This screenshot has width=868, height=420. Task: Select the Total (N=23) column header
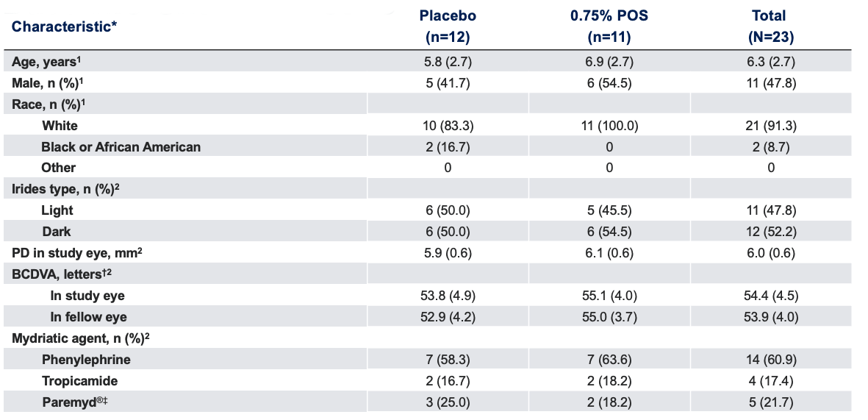coord(770,25)
